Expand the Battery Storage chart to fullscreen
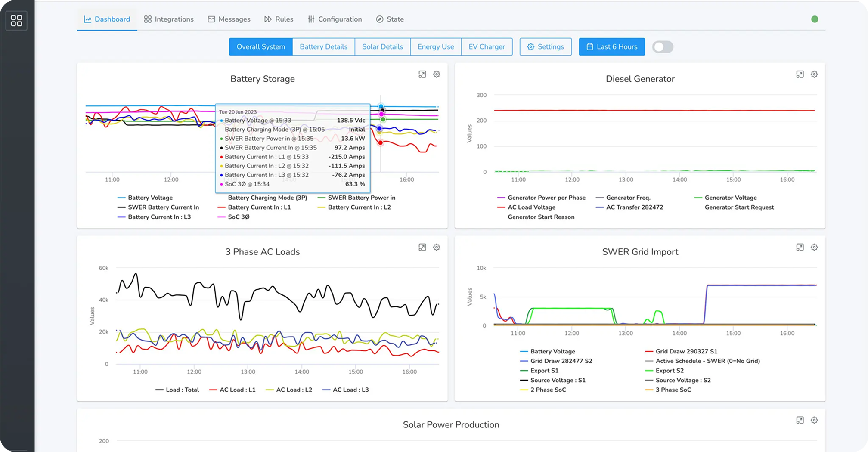 422,74
